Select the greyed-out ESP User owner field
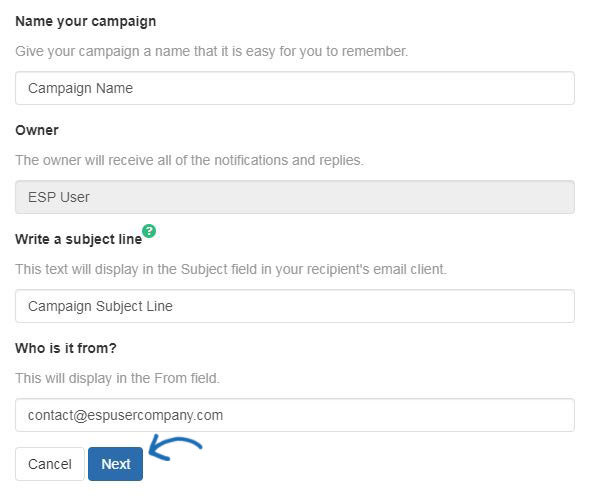 pos(295,197)
